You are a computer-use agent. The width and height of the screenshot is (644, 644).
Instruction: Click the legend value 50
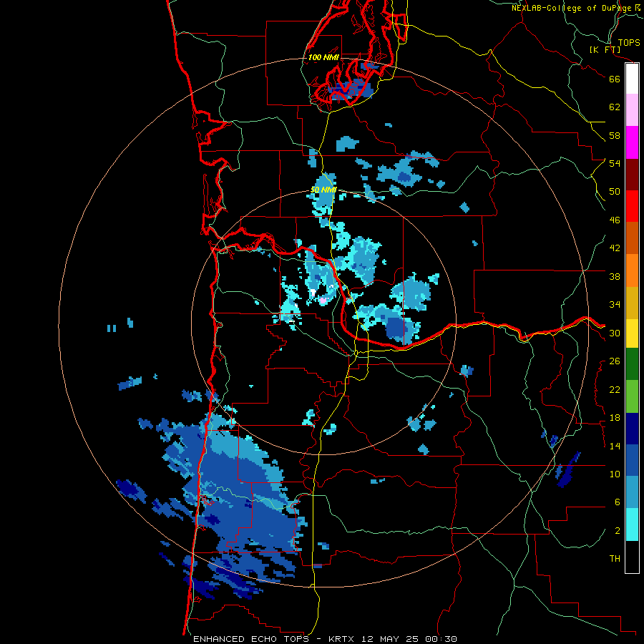615,192
